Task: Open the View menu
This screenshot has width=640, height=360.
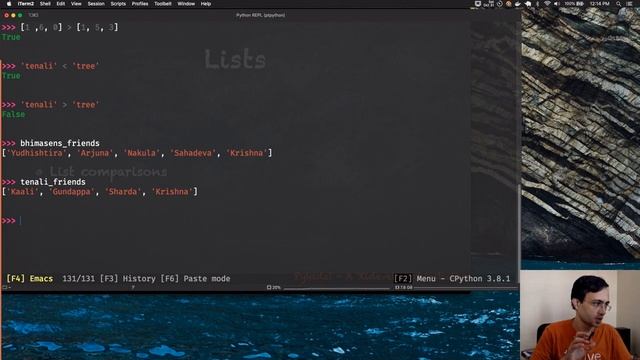Action: tap(76, 4)
